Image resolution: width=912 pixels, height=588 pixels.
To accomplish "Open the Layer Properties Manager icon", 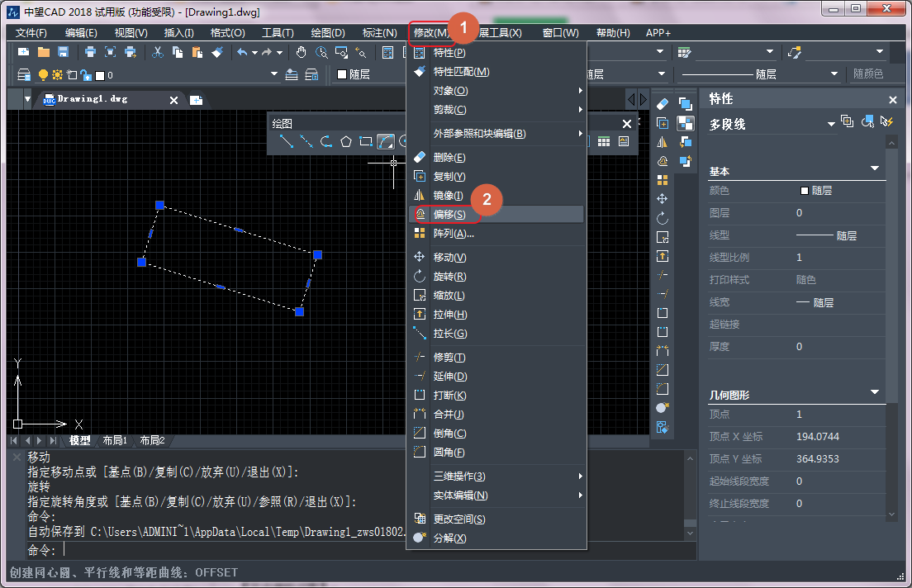I will pos(24,75).
